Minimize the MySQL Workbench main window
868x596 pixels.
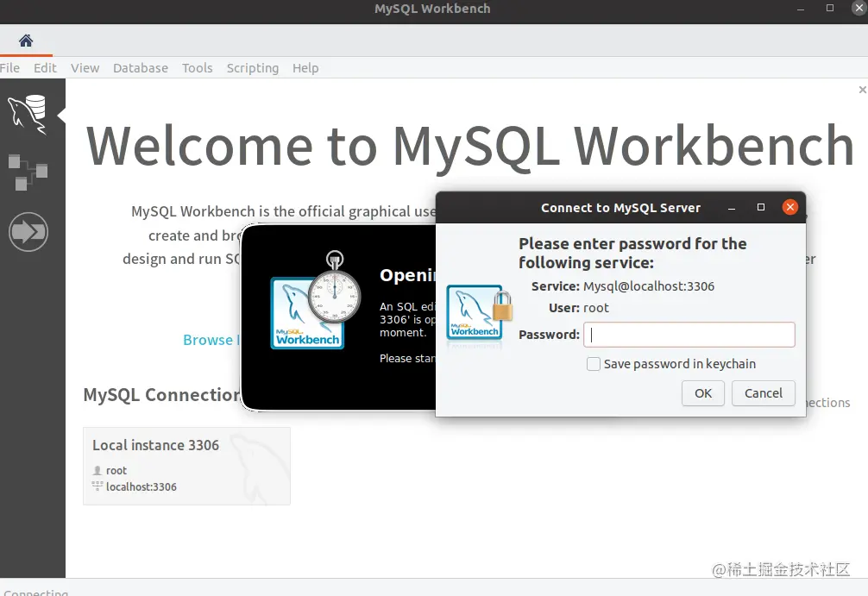coord(801,9)
